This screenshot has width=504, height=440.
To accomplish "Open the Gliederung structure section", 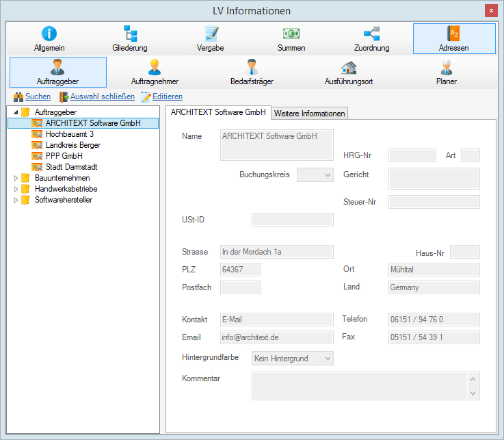I will pos(130,38).
